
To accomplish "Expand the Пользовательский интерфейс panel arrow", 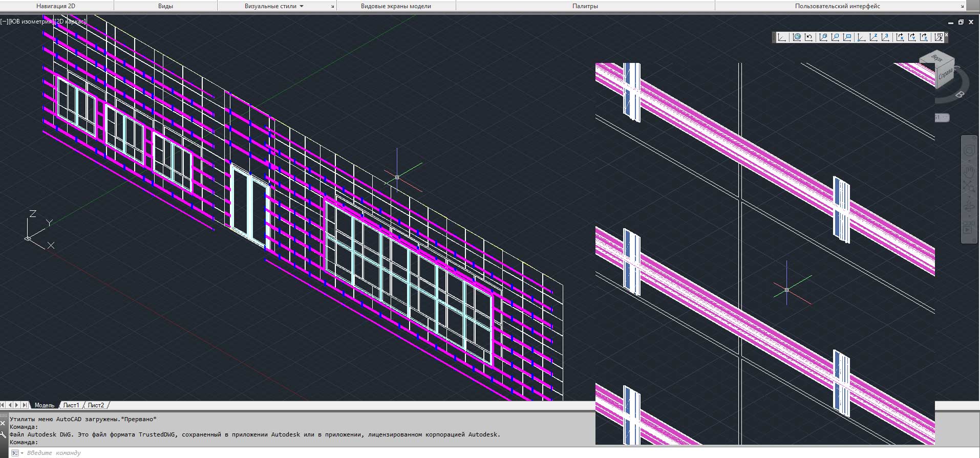I will 962,7.
